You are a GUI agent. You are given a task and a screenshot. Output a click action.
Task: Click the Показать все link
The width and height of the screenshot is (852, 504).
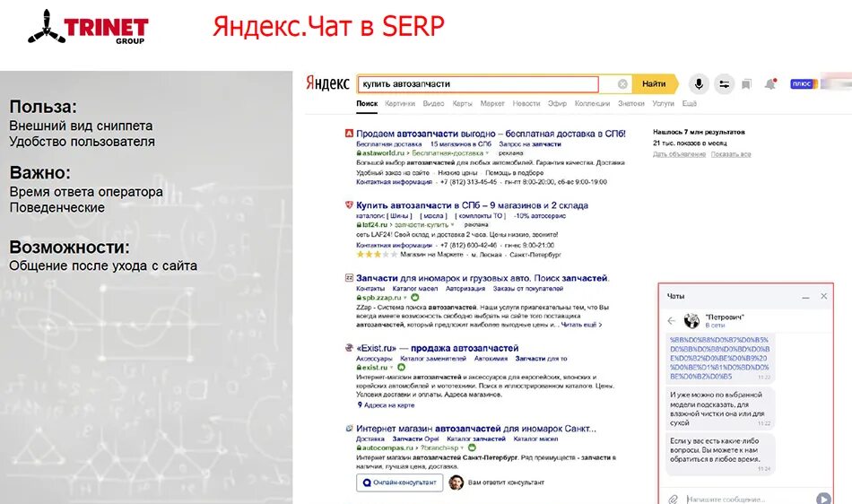click(731, 154)
